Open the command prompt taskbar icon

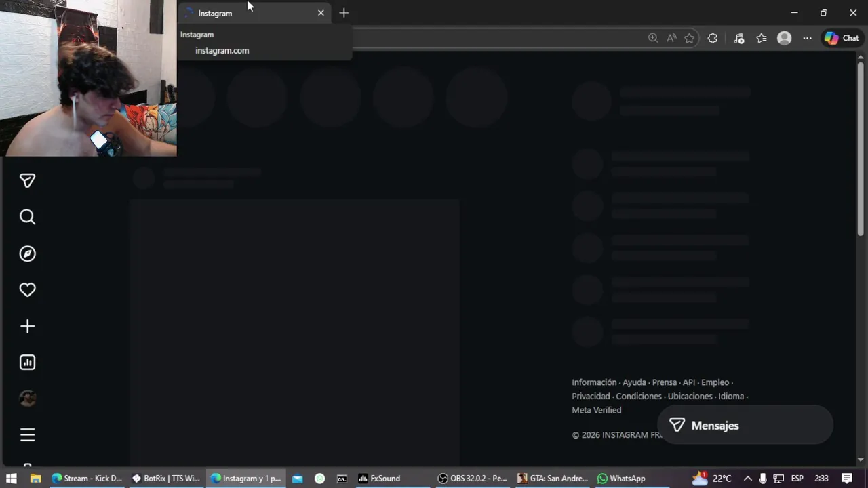pyautogui.click(x=342, y=479)
